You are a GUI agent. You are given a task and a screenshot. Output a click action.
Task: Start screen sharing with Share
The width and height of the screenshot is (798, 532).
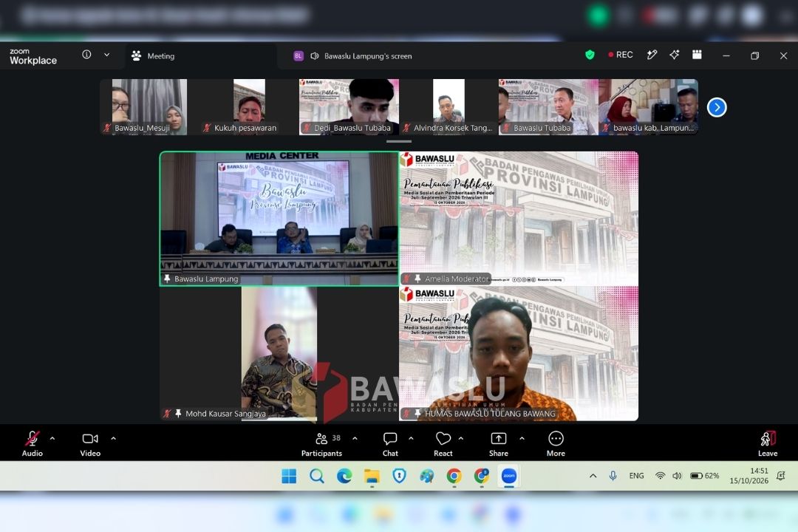click(x=499, y=443)
